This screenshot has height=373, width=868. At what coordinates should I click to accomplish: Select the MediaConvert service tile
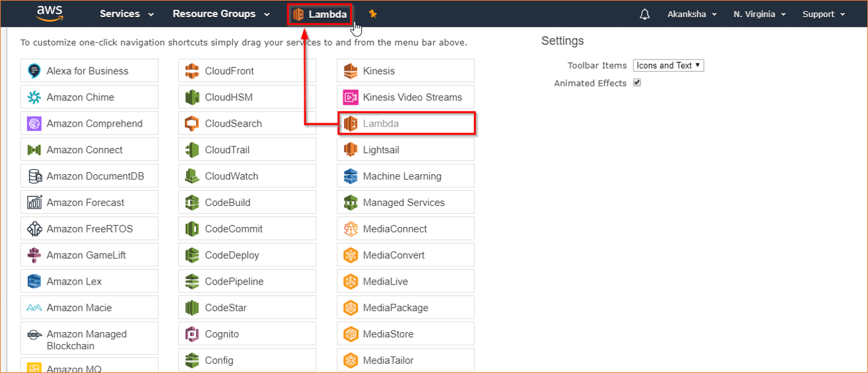[x=406, y=255]
